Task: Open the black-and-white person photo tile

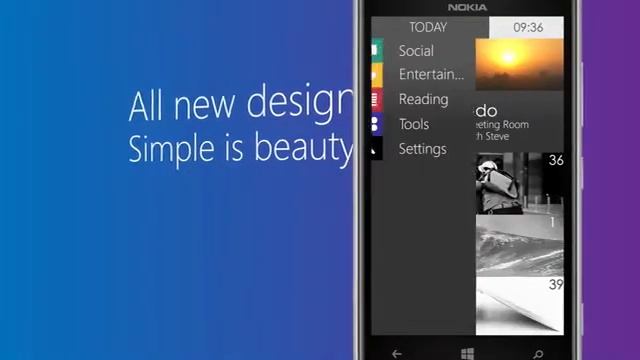Action: [520, 183]
